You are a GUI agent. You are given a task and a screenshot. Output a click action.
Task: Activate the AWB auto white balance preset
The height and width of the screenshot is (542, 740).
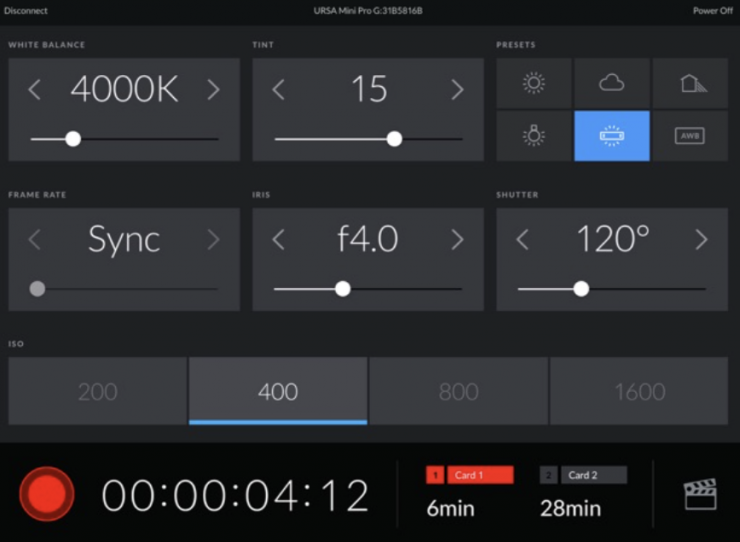689,136
